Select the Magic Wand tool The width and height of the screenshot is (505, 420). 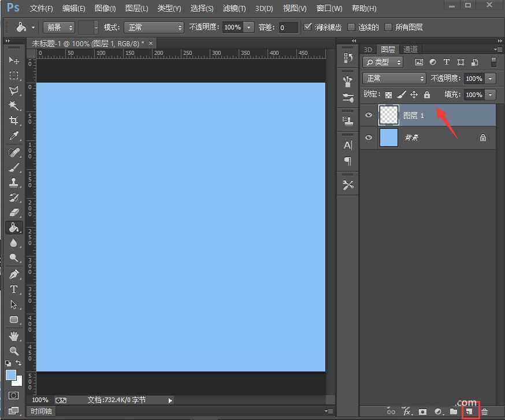(14, 106)
